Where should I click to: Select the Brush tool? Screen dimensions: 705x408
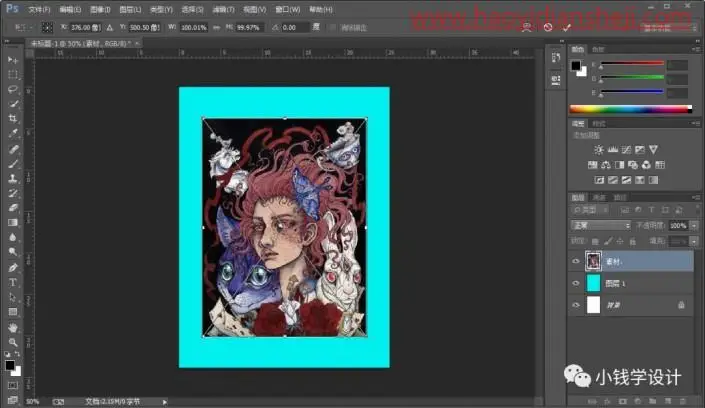tap(13, 164)
